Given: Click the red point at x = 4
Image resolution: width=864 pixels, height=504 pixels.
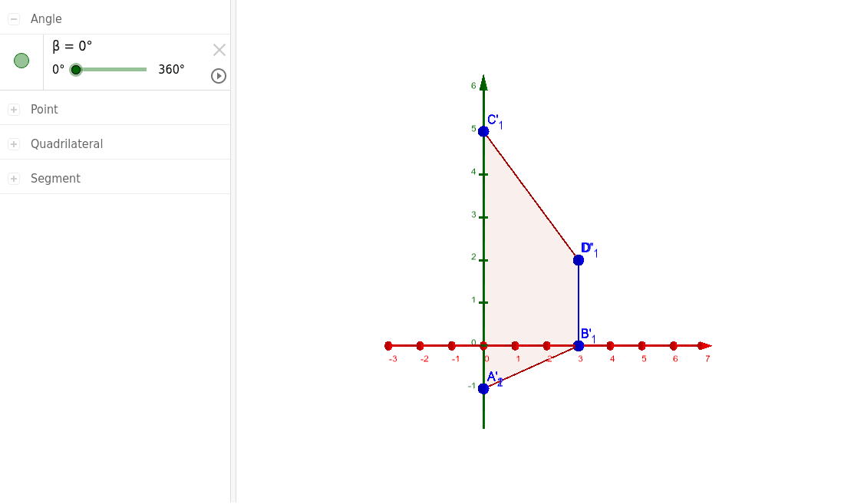Looking at the screenshot, I should point(610,346).
